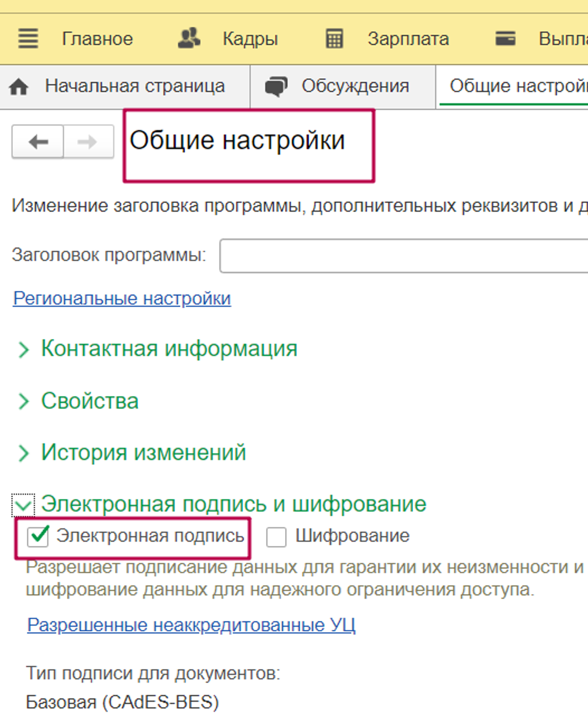Go forward with the right arrow button
The width and height of the screenshot is (588, 714).
tap(88, 142)
